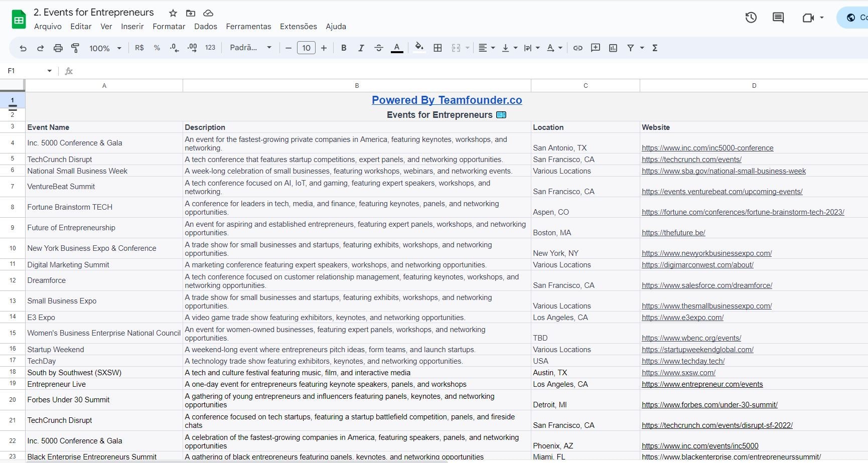868x463 pixels.
Task: Open the 123 number formats menu
Action: (210, 48)
